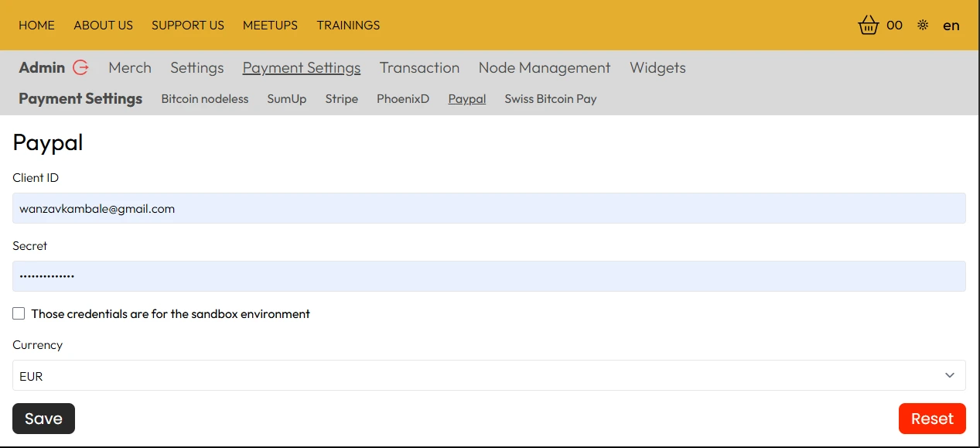Toggle the light/dark theme sun icon
Image resolution: width=980 pixels, height=448 pixels.
click(923, 26)
